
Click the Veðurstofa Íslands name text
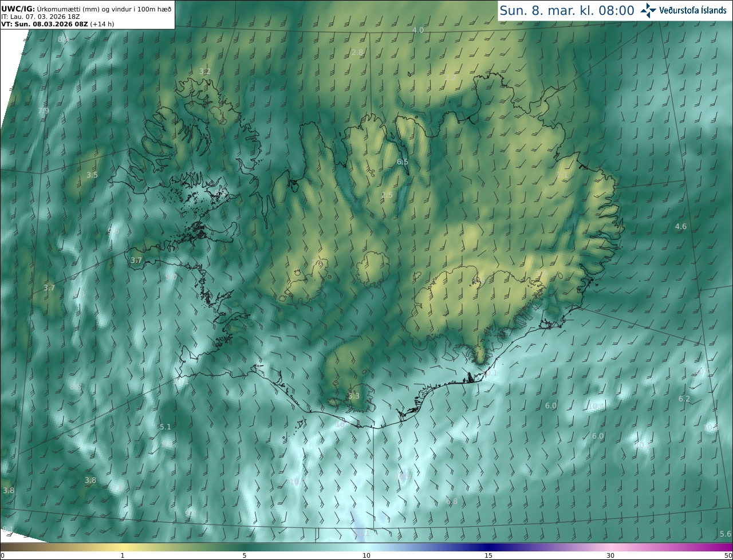click(x=693, y=10)
